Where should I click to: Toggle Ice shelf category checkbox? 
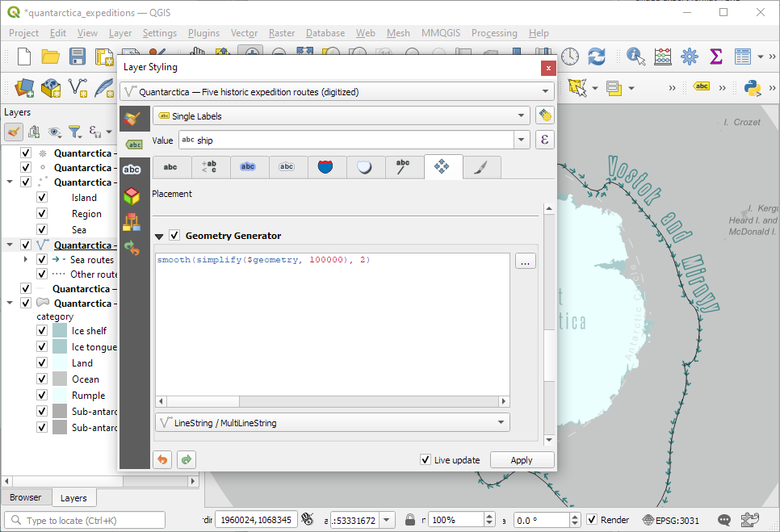[x=42, y=331]
